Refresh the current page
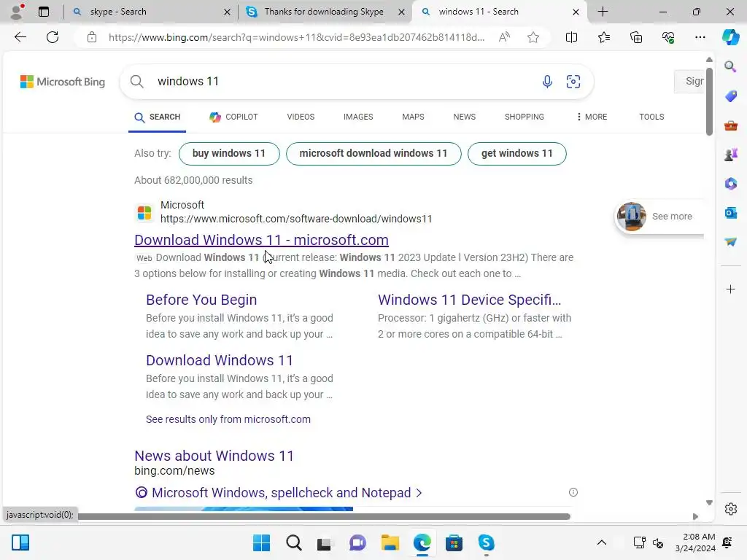This screenshot has width=747, height=560. 53,37
